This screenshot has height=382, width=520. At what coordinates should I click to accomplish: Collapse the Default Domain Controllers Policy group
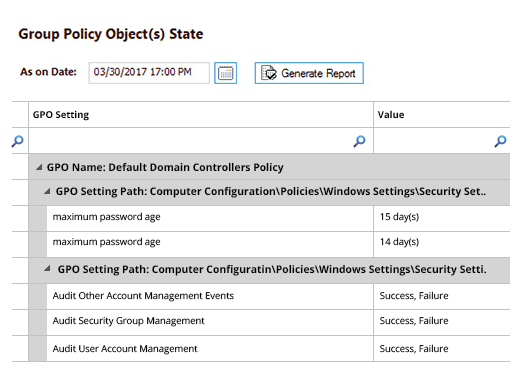point(39,167)
